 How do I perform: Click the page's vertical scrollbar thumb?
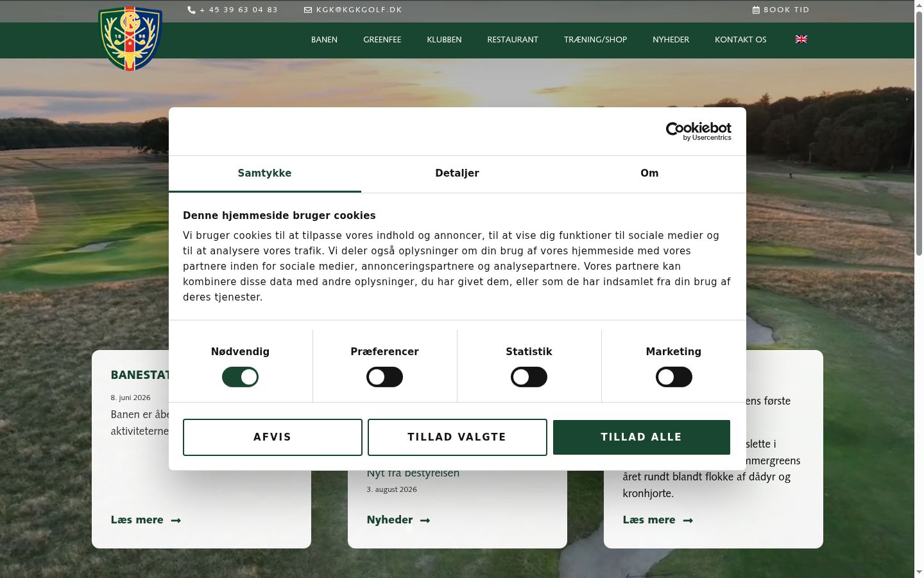point(919,134)
